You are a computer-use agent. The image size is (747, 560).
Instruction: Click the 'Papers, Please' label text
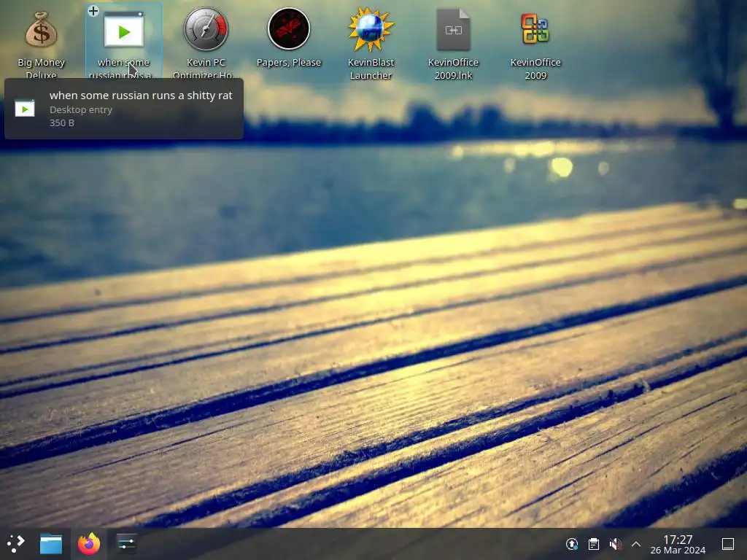[289, 63]
